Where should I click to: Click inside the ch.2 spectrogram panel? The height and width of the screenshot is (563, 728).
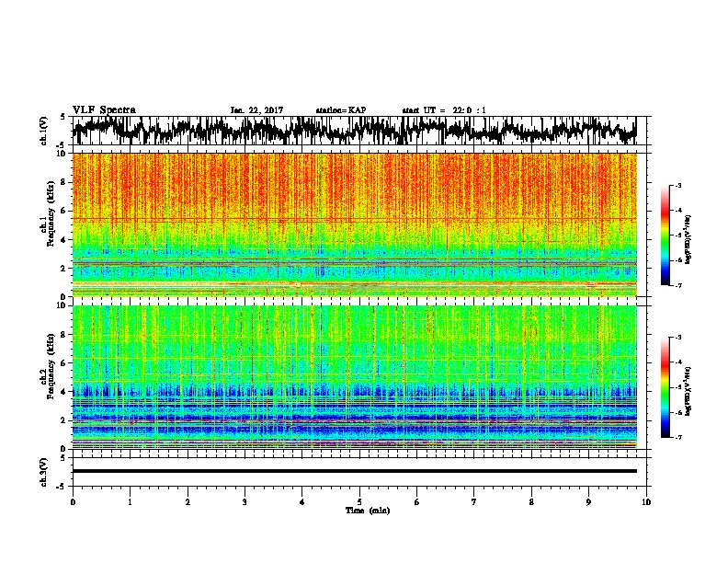coord(354,377)
